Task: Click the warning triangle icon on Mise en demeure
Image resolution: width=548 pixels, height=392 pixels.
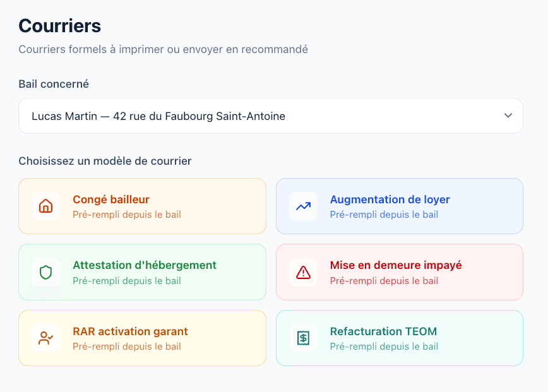Action: tap(303, 272)
